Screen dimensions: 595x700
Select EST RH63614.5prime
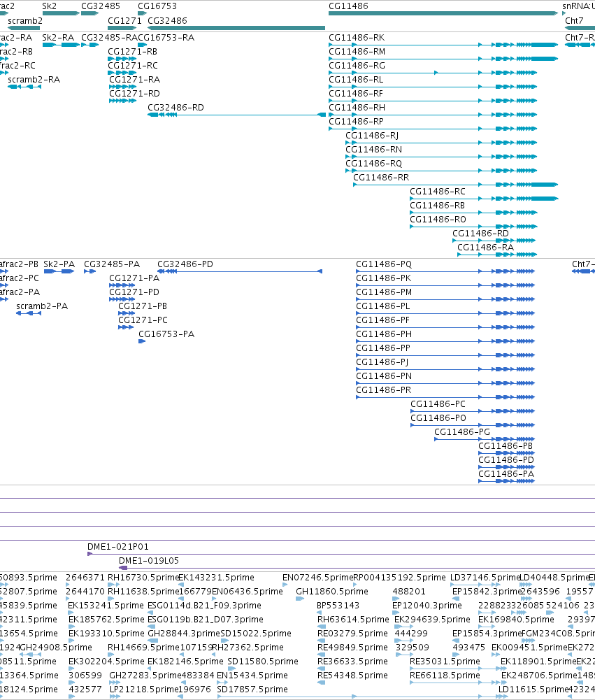pos(353,620)
